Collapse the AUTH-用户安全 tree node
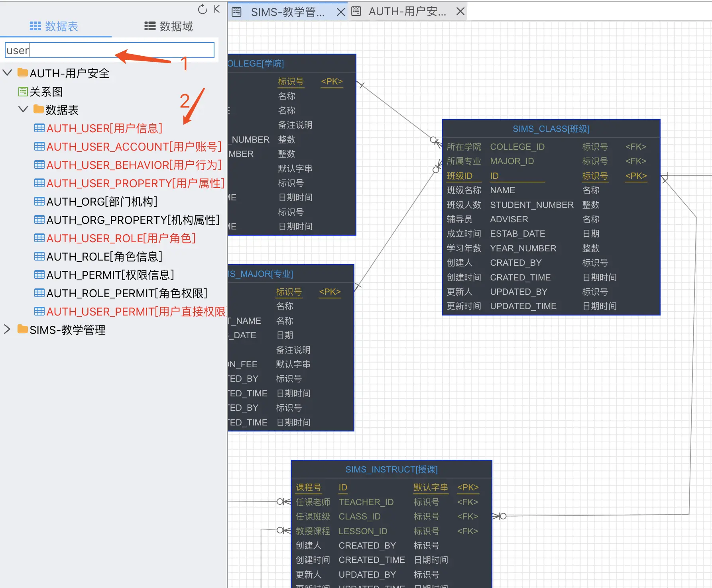Viewport: 712px width, 588px height. (7, 73)
